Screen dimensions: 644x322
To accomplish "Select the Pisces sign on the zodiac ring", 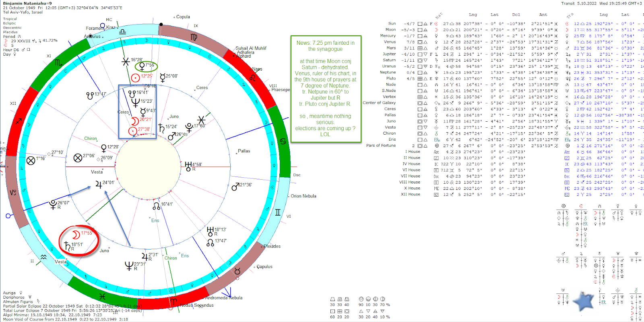I will [x=102, y=297].
